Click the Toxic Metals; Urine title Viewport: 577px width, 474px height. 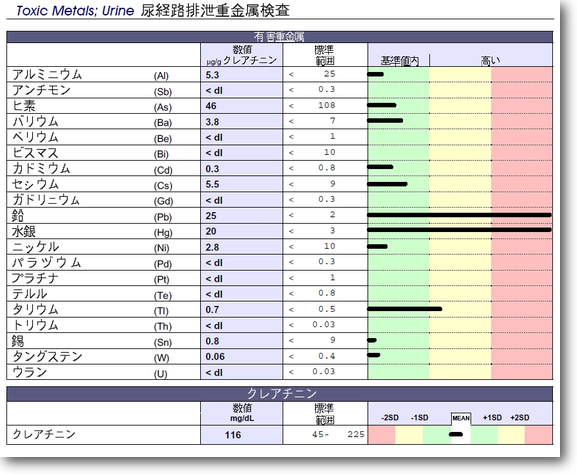click(75, 10)
